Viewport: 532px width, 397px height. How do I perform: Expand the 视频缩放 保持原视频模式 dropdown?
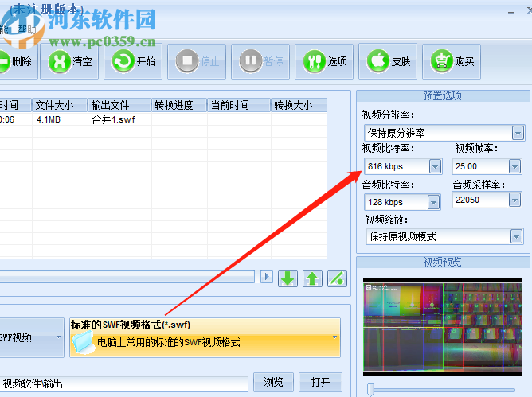point(516,236)
